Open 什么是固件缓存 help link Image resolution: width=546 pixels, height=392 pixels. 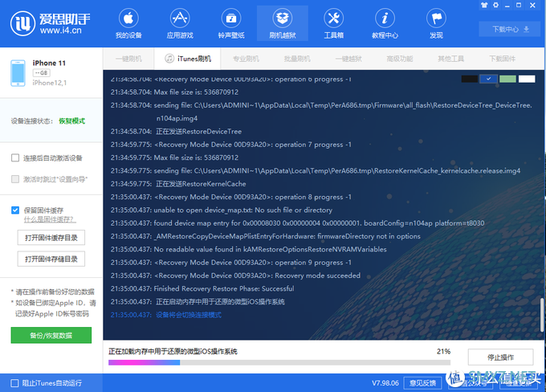[x=49, y=219]
